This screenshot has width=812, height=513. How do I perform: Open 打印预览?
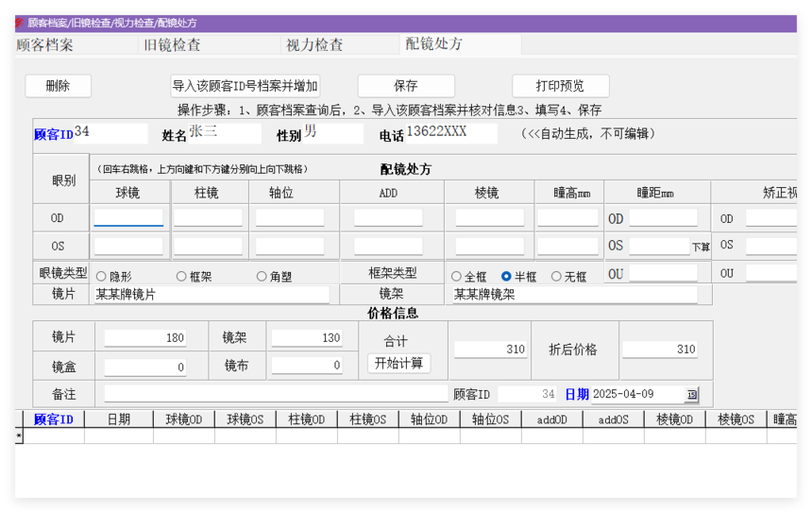pyautogui.click(x=560, y=86)
